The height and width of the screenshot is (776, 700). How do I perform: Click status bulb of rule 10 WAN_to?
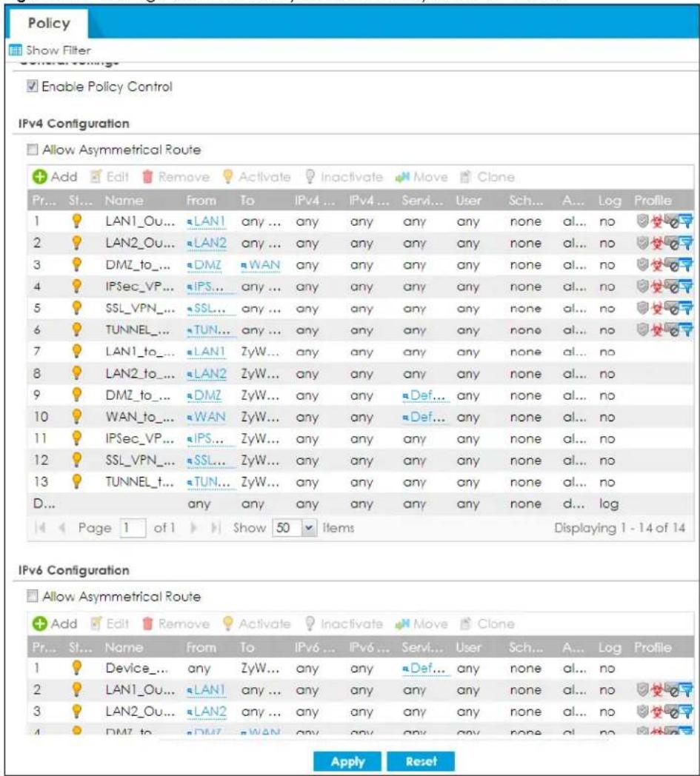77,417
